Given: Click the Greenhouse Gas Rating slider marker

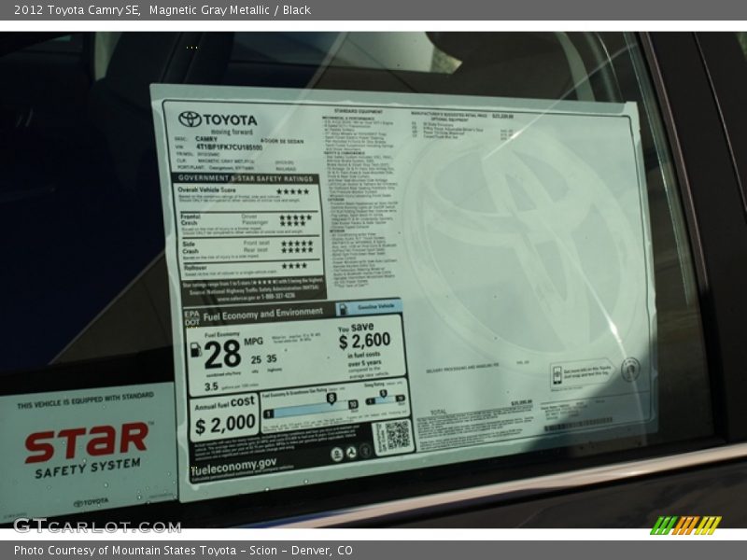Looking at the screenshot, I should pyautogui.click(x=331, y=399).
